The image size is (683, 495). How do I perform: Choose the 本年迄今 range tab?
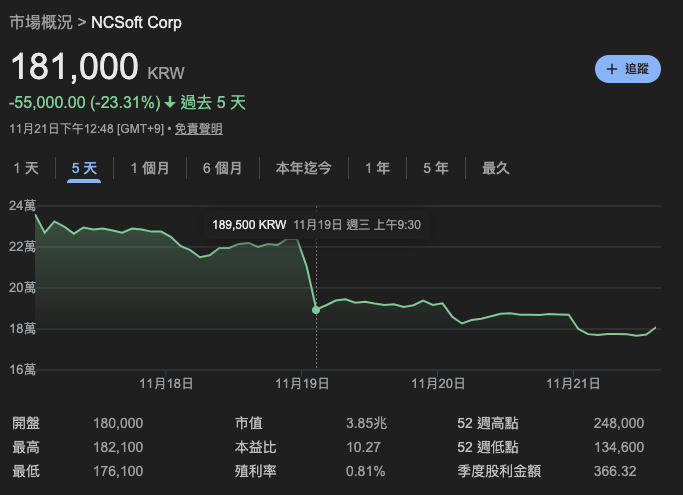click(304, 168)
